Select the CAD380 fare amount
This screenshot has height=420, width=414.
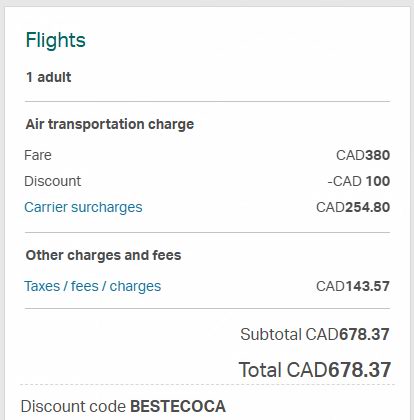pyautogui.click(x=363, y=155)
